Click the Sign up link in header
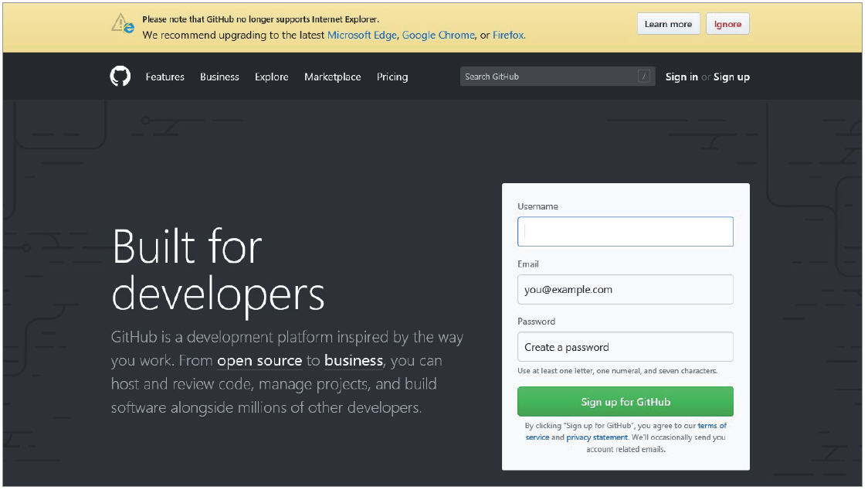This screenshot has width=868, height=490. coord(731,77)
